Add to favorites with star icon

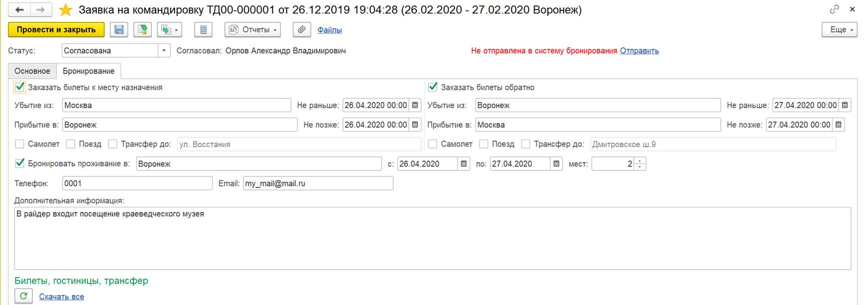[x=66, y=10]
